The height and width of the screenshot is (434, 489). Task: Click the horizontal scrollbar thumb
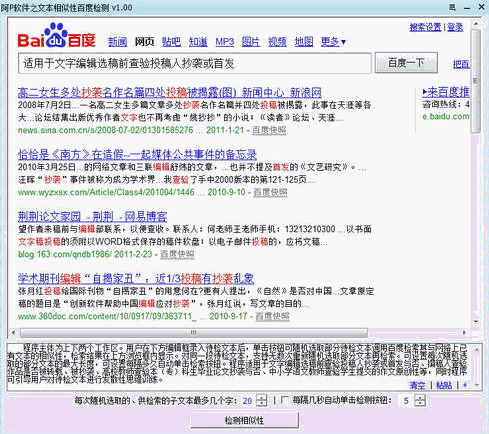[x=194, y=332]
